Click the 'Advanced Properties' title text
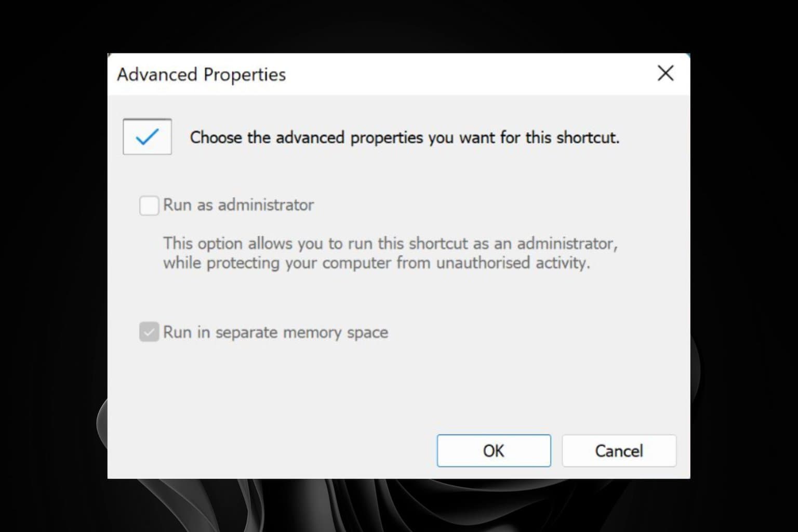Image resolution: width=798 pixels, height=532 pixels. tap(202, 74)
